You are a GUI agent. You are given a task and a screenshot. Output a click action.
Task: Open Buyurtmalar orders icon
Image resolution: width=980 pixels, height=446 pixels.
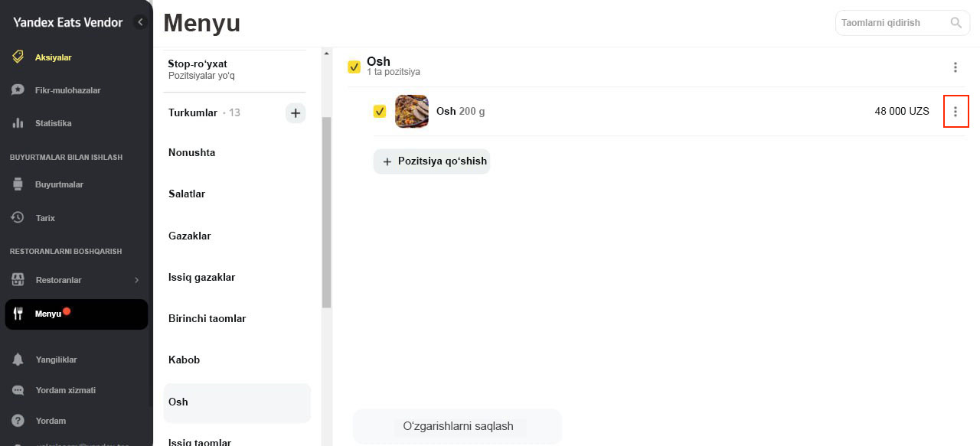click(18, 184)
